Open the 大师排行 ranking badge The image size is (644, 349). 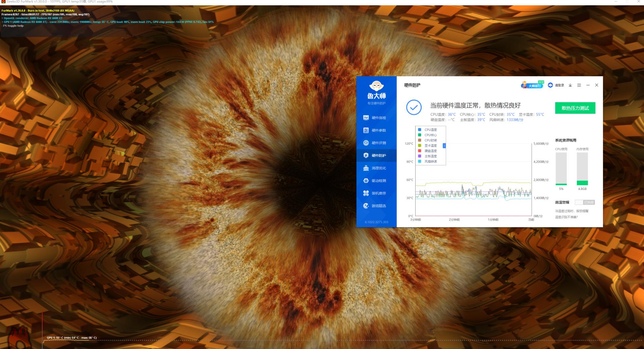(x=532, y=85)
